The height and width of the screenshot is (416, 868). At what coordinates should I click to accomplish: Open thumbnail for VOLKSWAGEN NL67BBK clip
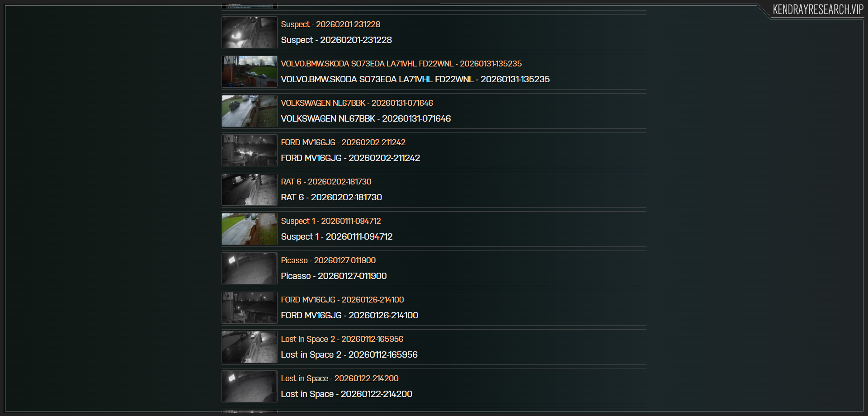pos(250,111)
